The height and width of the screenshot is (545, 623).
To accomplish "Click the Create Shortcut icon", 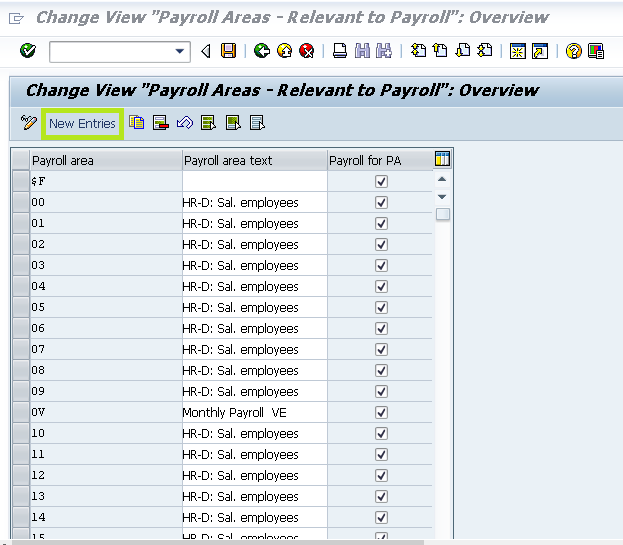I will 540,51.
